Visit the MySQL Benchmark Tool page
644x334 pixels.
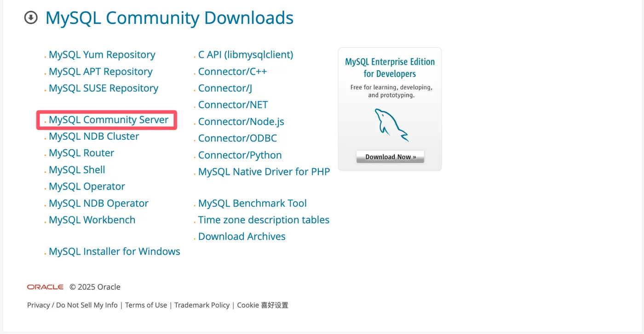[x=252, y=203]
